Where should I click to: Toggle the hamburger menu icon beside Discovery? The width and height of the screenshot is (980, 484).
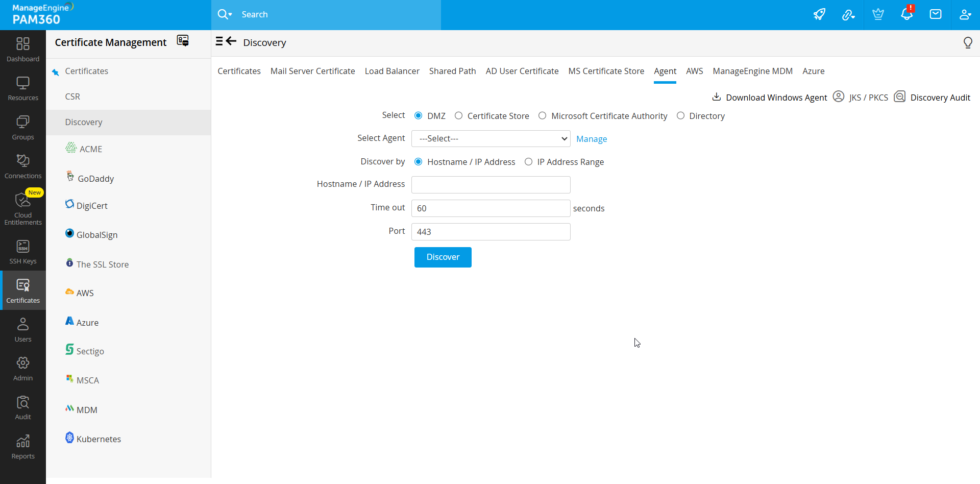pyautogui.click(x=219, y=41)
